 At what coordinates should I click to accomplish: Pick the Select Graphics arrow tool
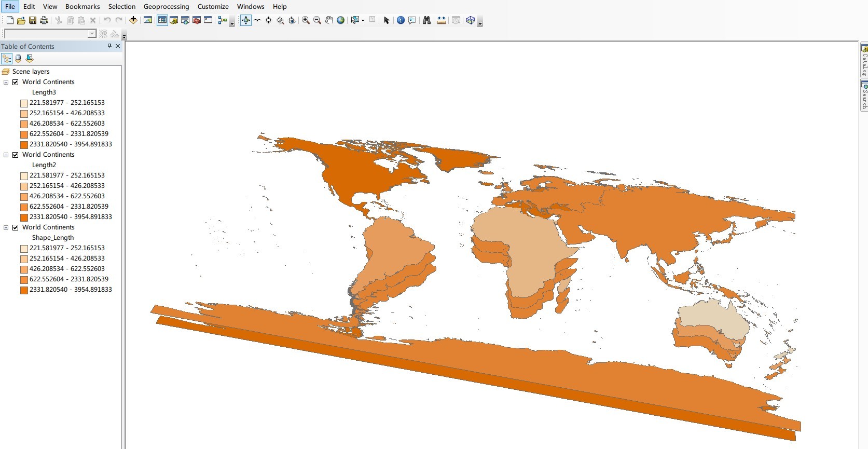click(387, 20)
